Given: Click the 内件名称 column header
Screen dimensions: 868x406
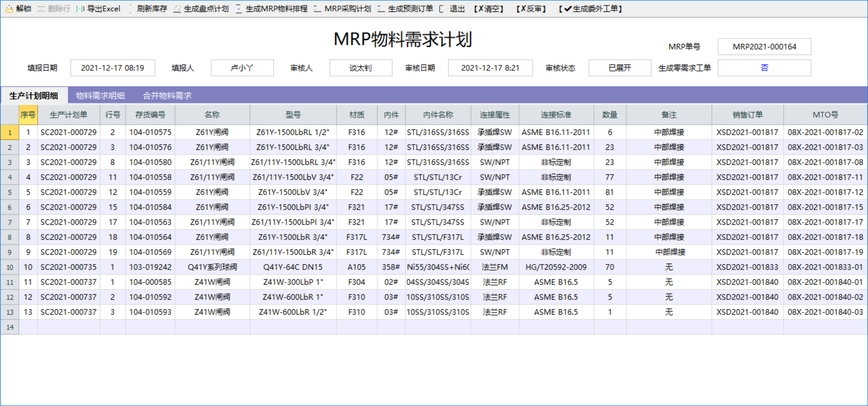Looking at the screenshot, I should 438,115.
